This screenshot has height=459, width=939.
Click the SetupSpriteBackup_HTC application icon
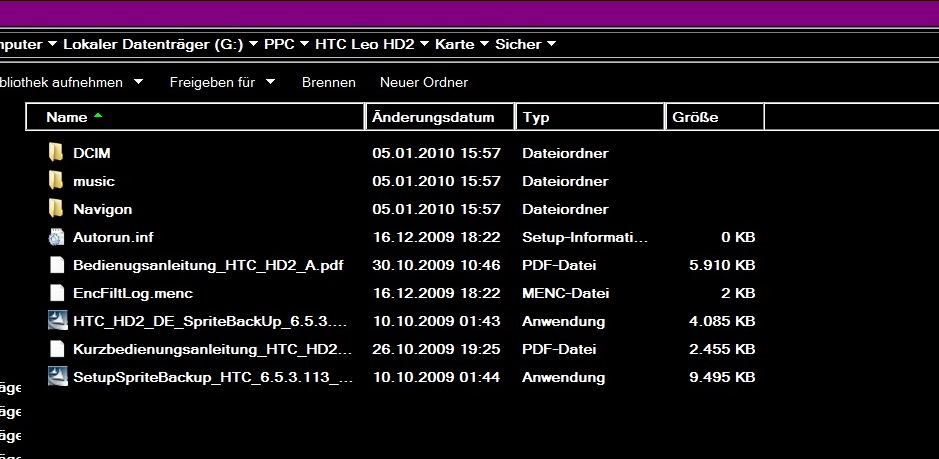[57, 377]
